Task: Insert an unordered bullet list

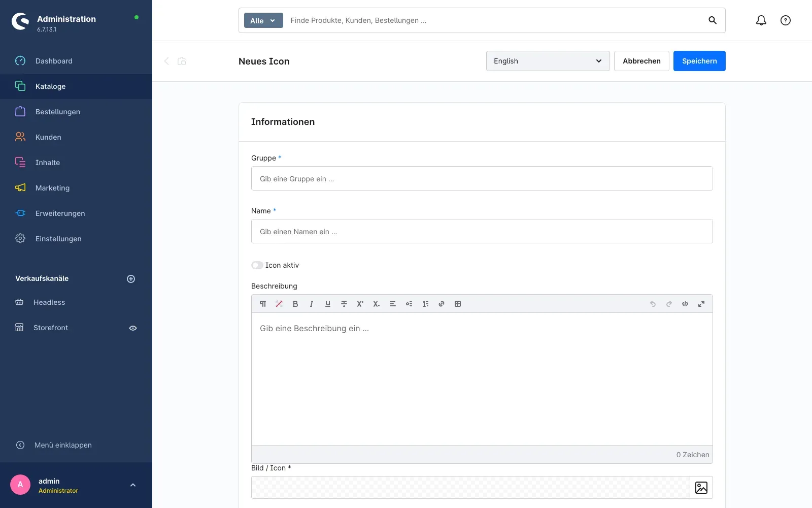Action: [409, 304]
